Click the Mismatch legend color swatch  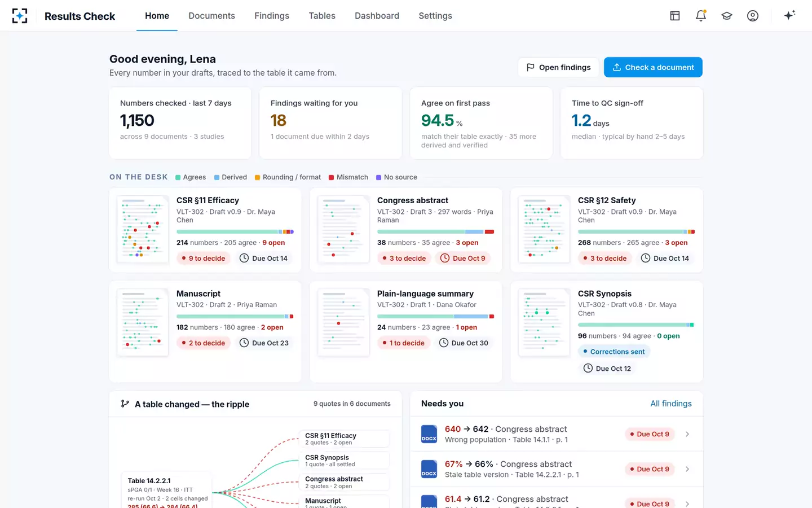point(332,177)
